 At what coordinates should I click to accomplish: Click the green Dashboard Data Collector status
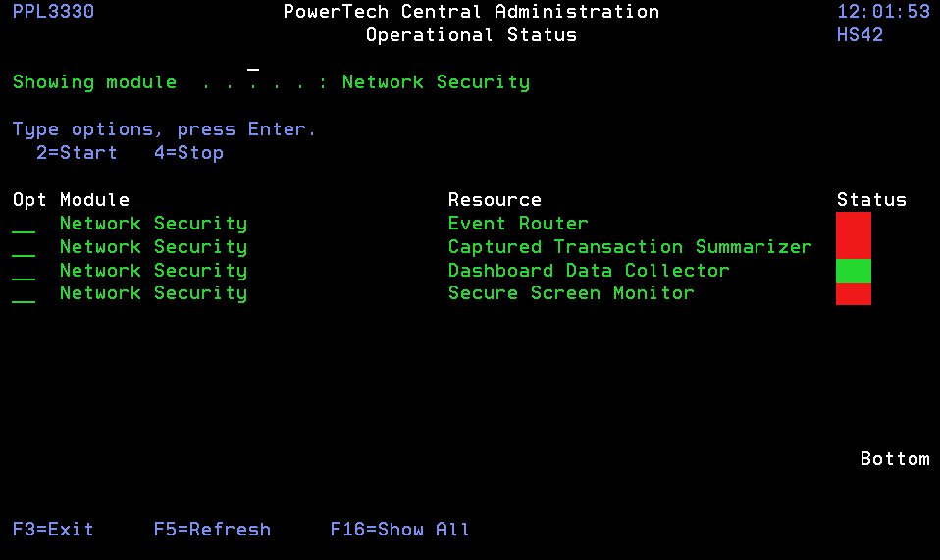click(x=853, y=271)
